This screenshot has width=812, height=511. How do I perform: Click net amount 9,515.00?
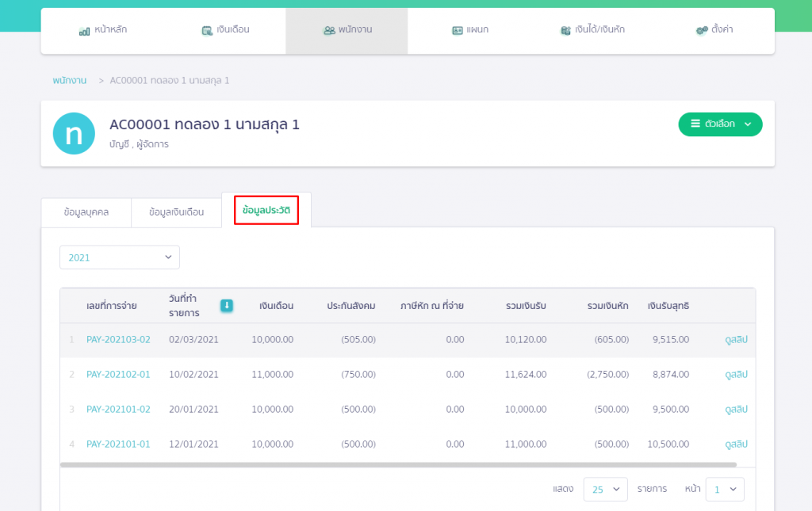coord(671,340)
